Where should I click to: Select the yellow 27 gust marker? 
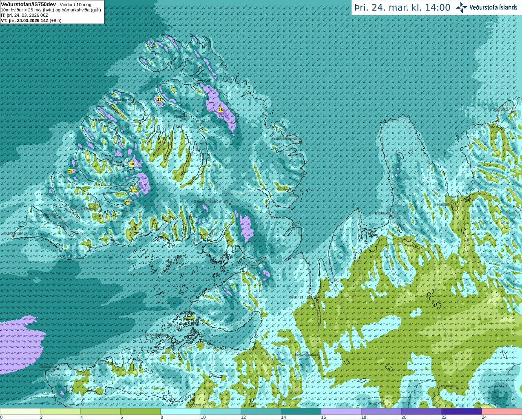(159, 99)
